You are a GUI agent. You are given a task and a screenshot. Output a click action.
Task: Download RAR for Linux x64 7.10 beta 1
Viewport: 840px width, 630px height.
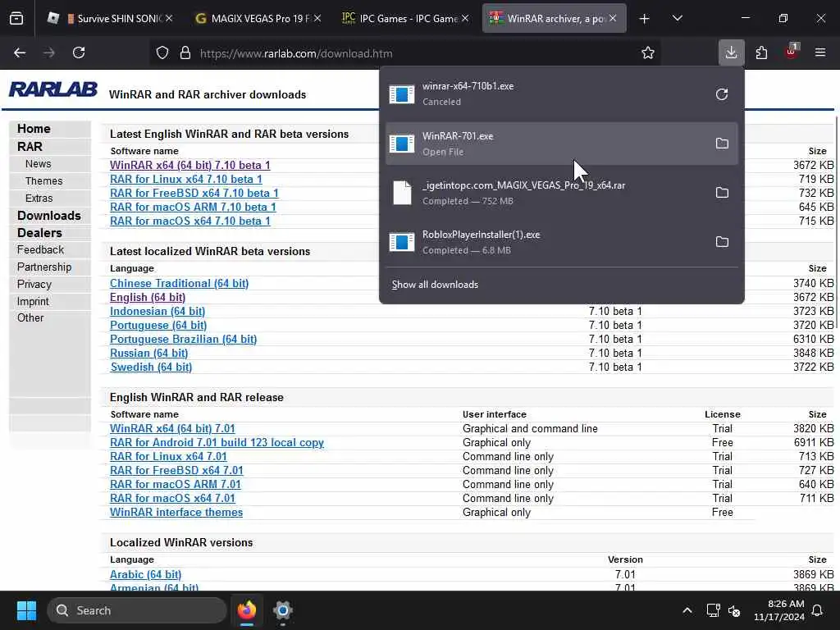pos(186,179)
